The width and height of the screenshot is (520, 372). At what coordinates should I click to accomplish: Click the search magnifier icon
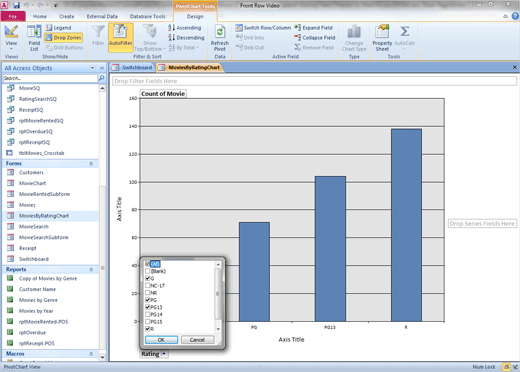101,78
